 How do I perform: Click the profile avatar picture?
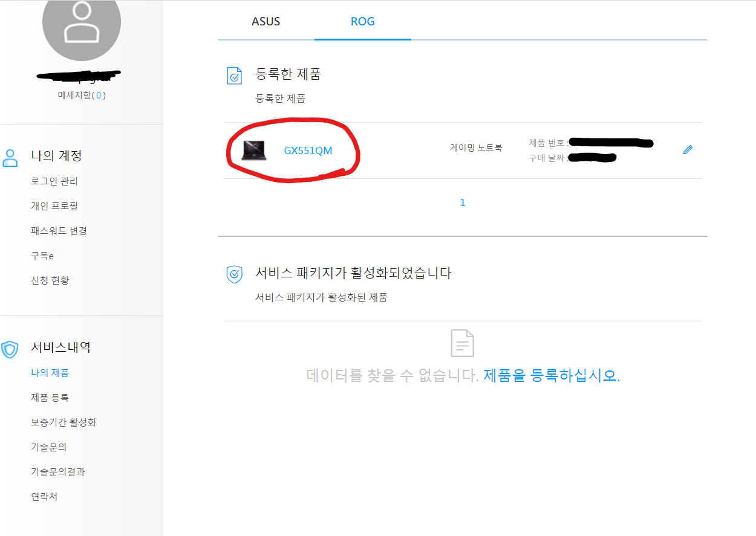point(82,22)
